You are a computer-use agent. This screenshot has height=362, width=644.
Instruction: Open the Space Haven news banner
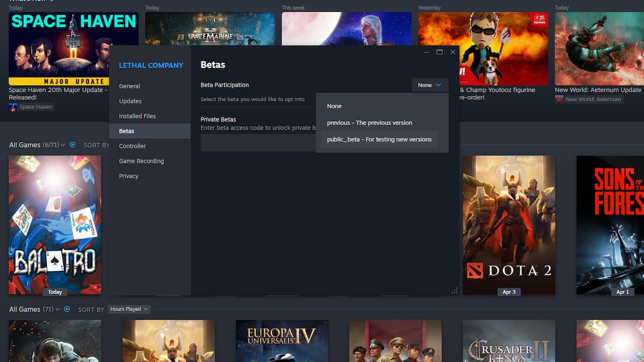click(x=74, y=48)
